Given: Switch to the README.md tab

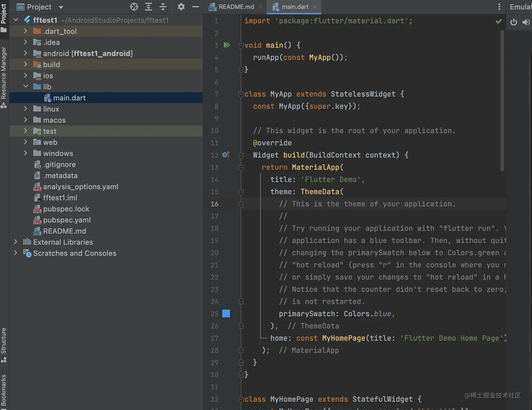Looking at the screenshot, I should pos(236,7).
